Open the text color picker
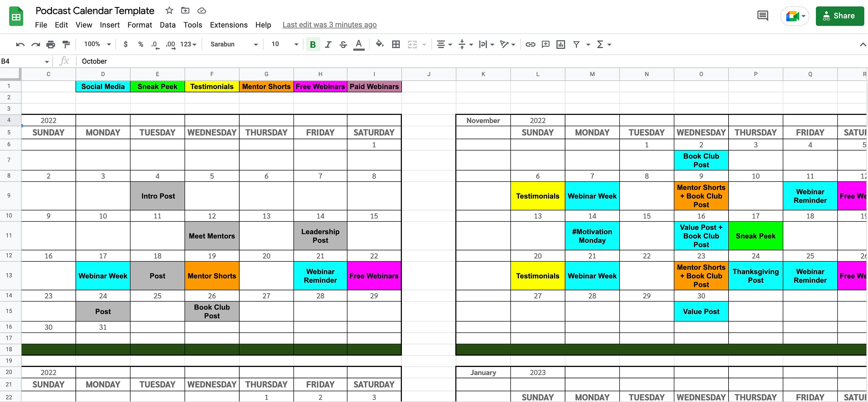The width and height of the screenshot is (868, 402). (x=359, y=45)
